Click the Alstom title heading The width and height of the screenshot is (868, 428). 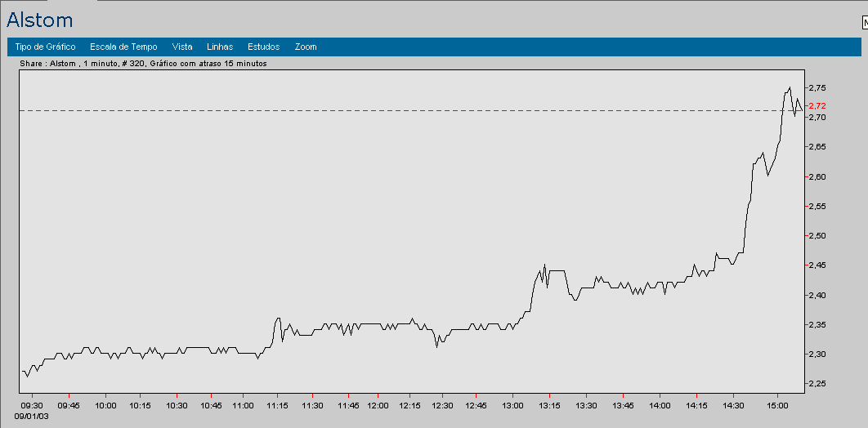[40, 20]
